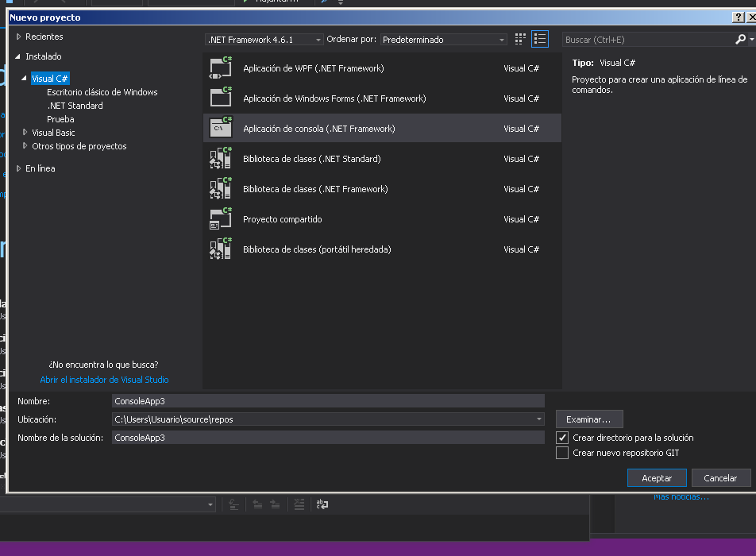This screenshot has height=556, width=756.
Task: Click the toggle word wrap icon in bottom toolbar
Action: coord(322,504)
